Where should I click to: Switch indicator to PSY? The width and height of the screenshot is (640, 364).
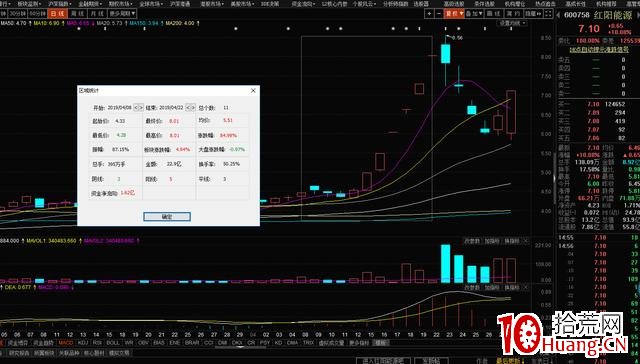pyautogui.click(x=264, y=343)
